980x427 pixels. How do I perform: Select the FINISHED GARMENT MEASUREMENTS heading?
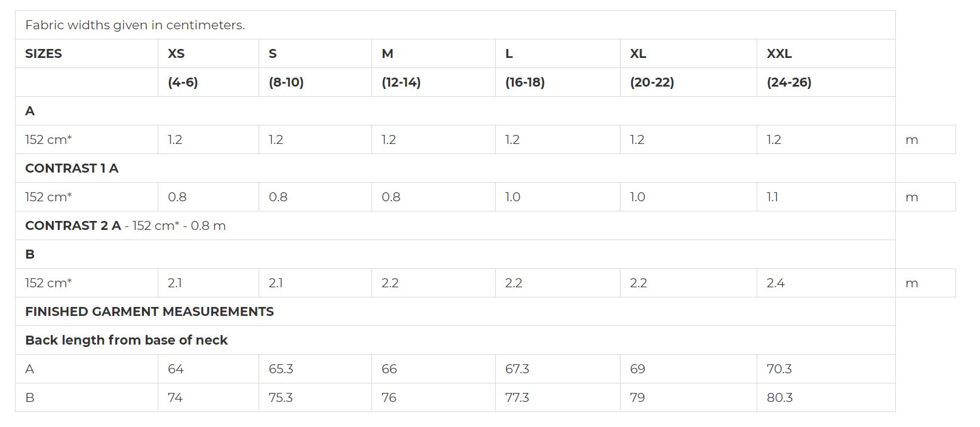pyautogui.click(x=149, y=312)
